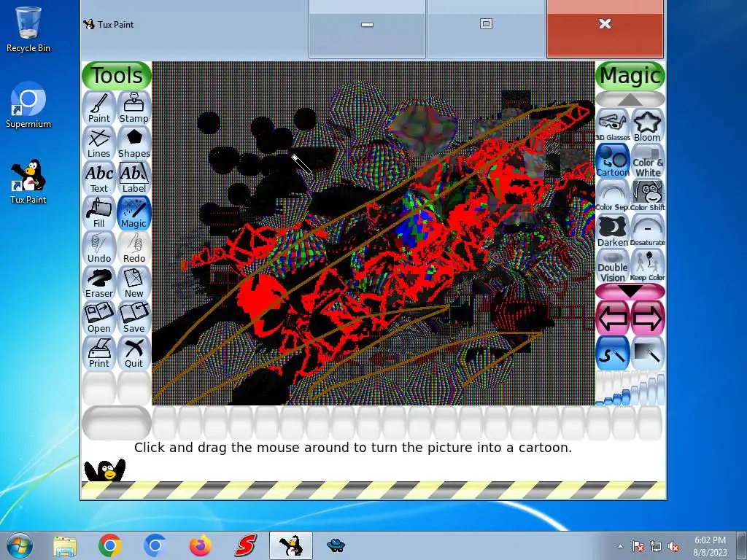Viewport: 747px width, 560px height.
Task: Select the Text tool
Action: (x=99, y=178)
